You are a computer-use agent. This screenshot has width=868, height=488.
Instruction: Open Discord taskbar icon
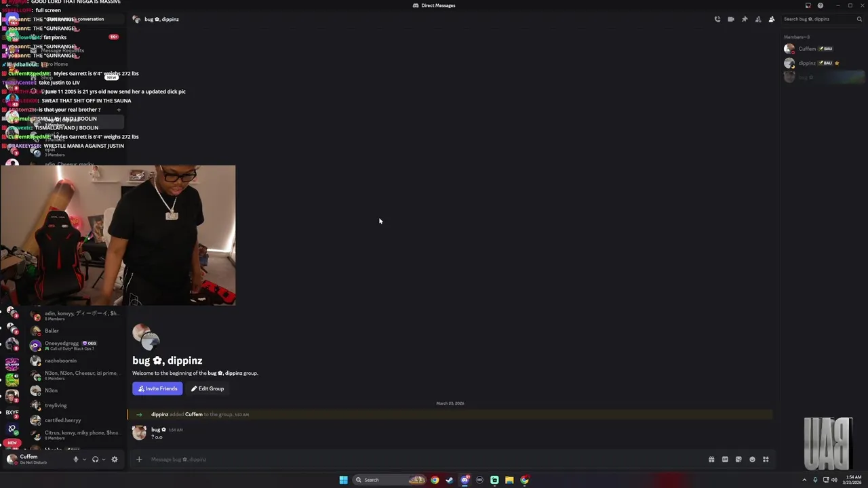[x=465, y=480]
